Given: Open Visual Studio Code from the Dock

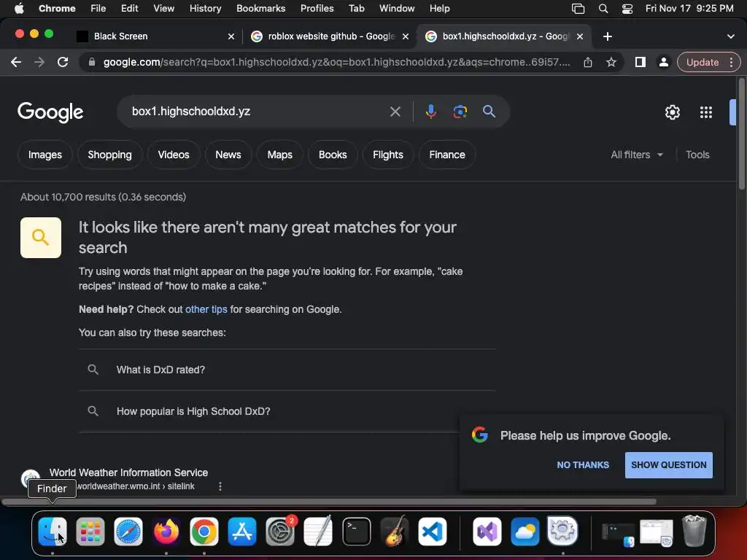Looking at the screenshot, I should (433, 532).
